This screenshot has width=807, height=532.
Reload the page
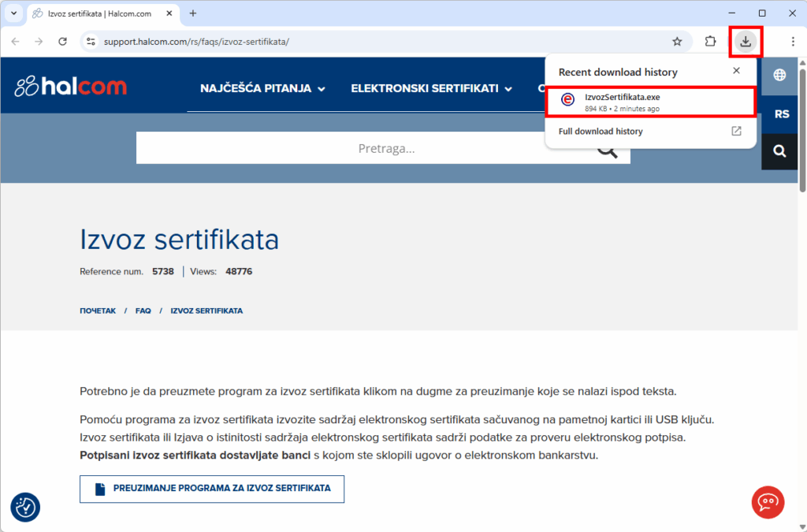click(63, 42)
